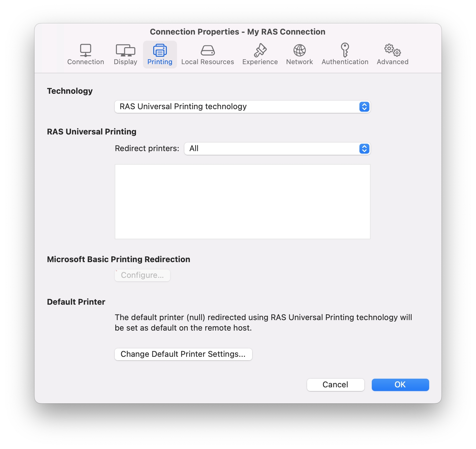Click the blue chevron beside the All option
The height and width of the screenshot is (449, 476).
click(364, 149)
